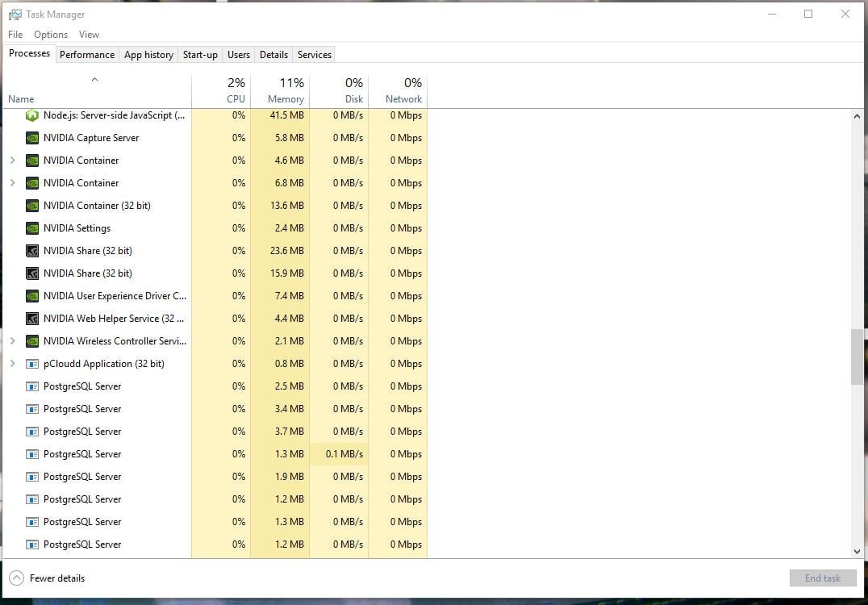Click NVIDIA User Experience Driver icon
The width and height of the screenshot is (868, 605).
(32, 296)
